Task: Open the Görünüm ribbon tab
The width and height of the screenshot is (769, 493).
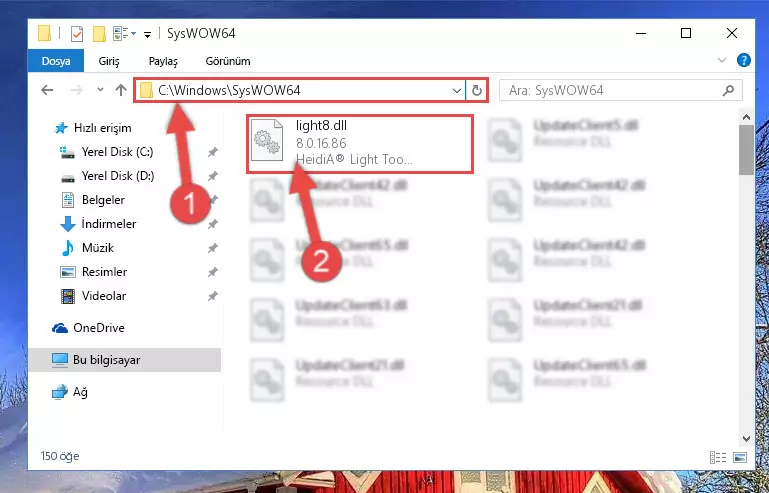Action: click(x=228, y=61)
